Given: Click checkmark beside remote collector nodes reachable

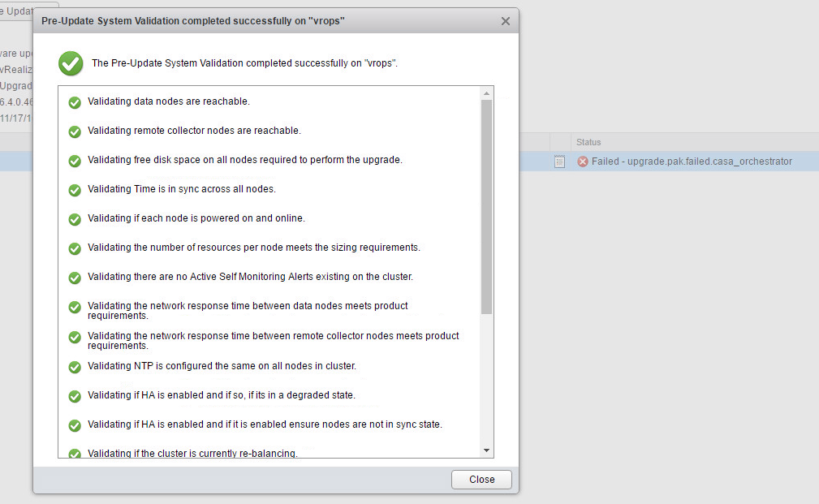Looking at the screenshot, I should (75, 131).
